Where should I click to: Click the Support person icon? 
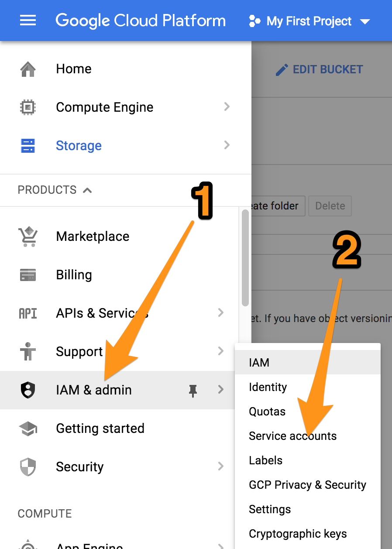click(28, 351)
